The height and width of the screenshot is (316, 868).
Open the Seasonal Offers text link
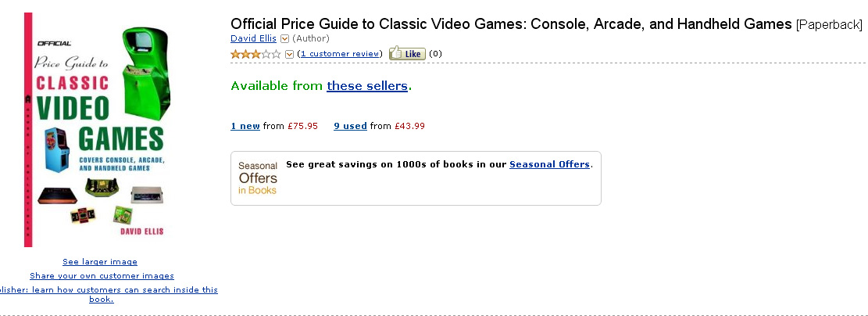549,164
